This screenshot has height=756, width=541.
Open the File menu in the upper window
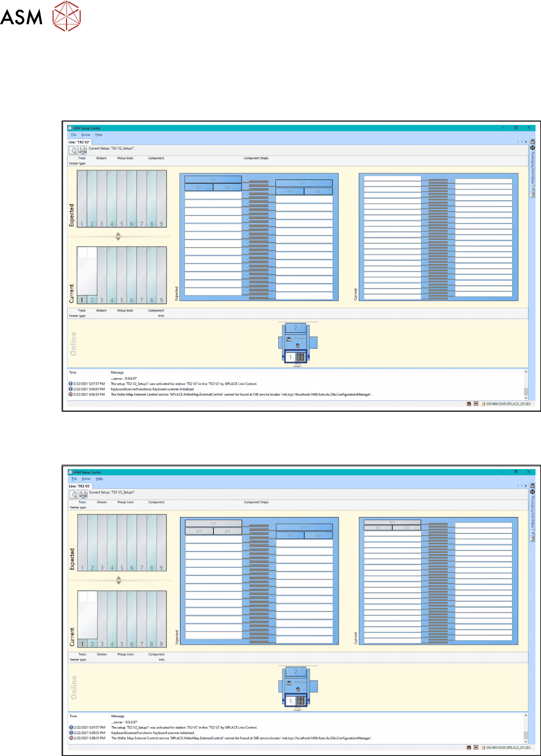74,135
